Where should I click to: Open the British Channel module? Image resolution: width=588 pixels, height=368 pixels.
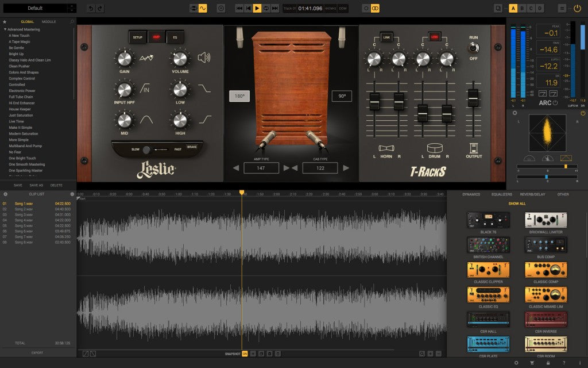[488, 243]
